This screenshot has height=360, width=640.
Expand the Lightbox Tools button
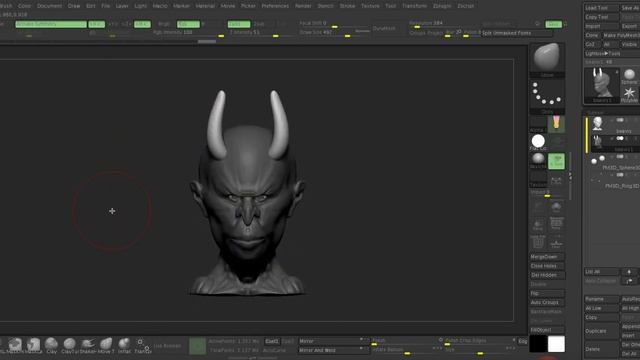pos(611,53)
